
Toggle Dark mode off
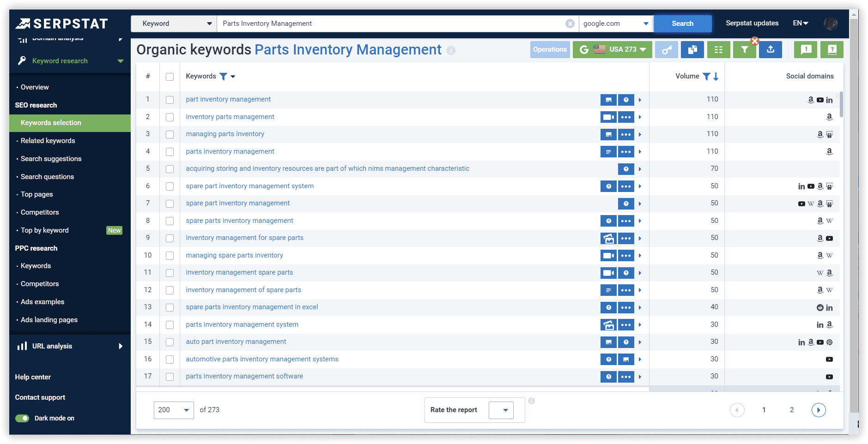[x=22, y=418]
